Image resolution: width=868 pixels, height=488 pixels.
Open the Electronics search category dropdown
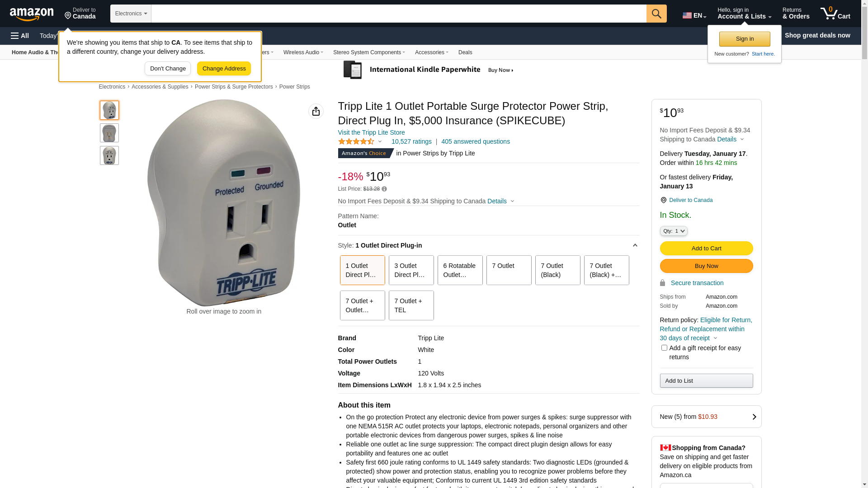tap(131, 14)
